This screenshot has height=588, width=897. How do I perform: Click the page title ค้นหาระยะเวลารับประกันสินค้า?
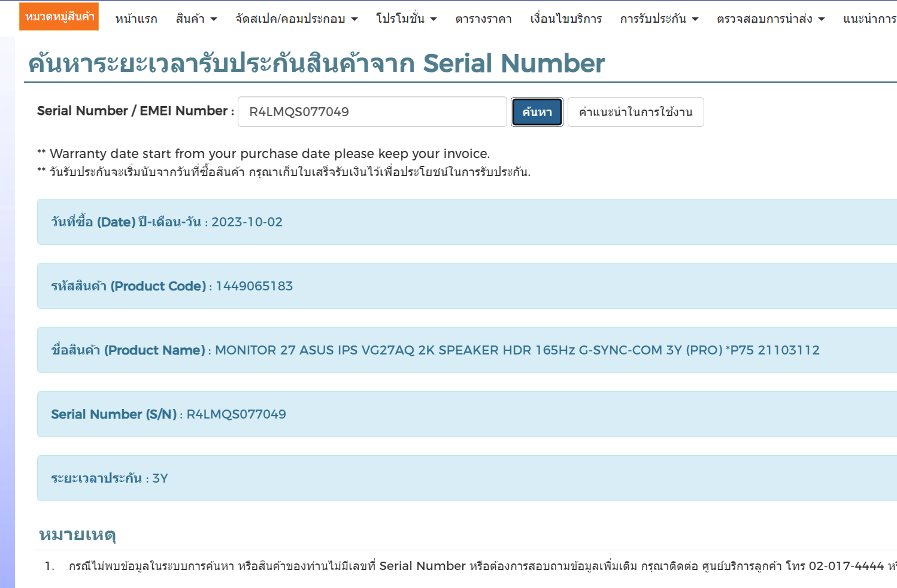coord(317,63)
